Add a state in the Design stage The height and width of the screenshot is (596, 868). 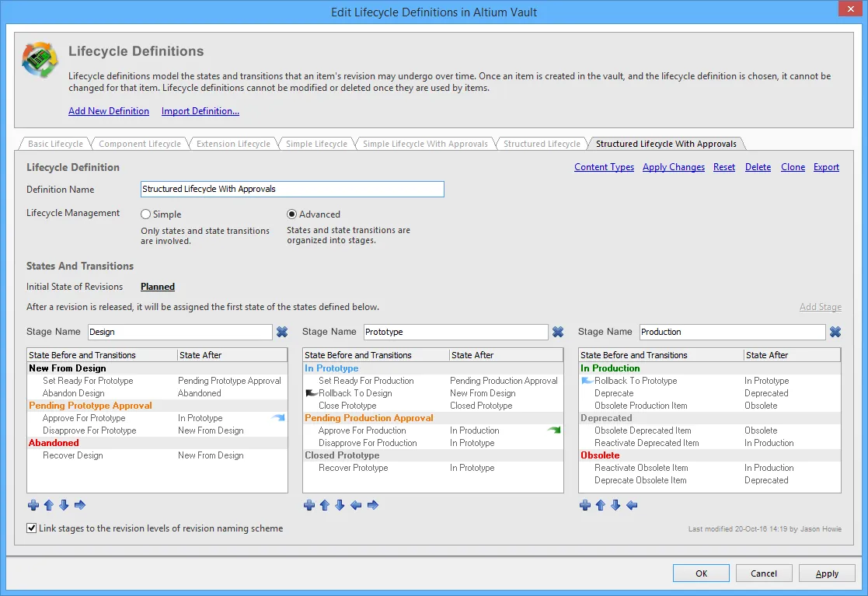tap(33, 504)
